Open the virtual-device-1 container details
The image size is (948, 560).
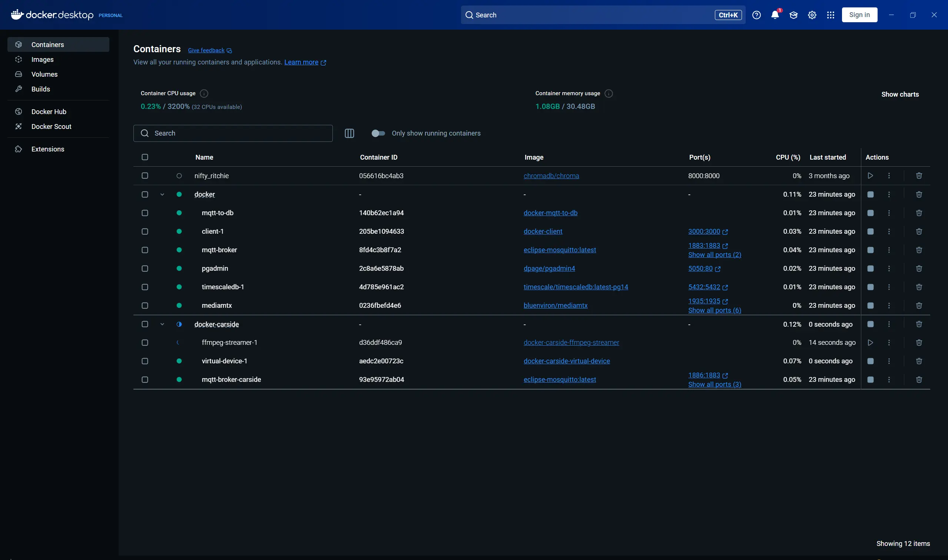tap(224, 361)
